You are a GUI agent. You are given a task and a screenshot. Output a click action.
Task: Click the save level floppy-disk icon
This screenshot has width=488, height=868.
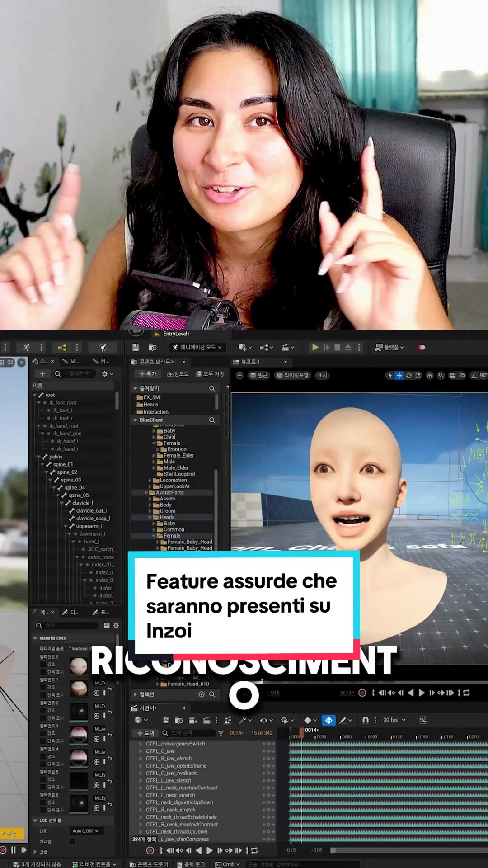pos(136,347)
